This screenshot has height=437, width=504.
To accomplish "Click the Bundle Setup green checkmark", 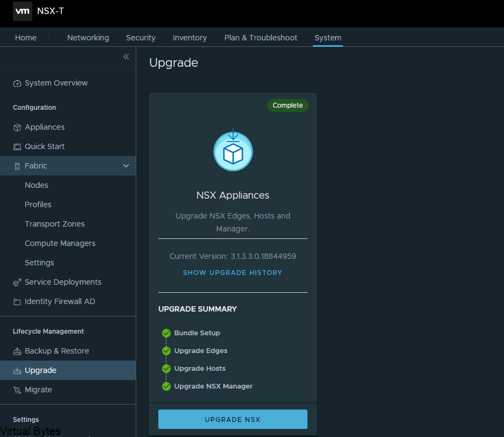I will tap(166, 333).
